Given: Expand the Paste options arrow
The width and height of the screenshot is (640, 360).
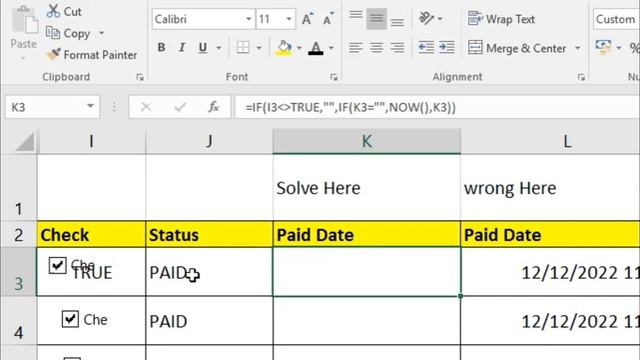Looking at the screenshot, I should pos(23,59).
